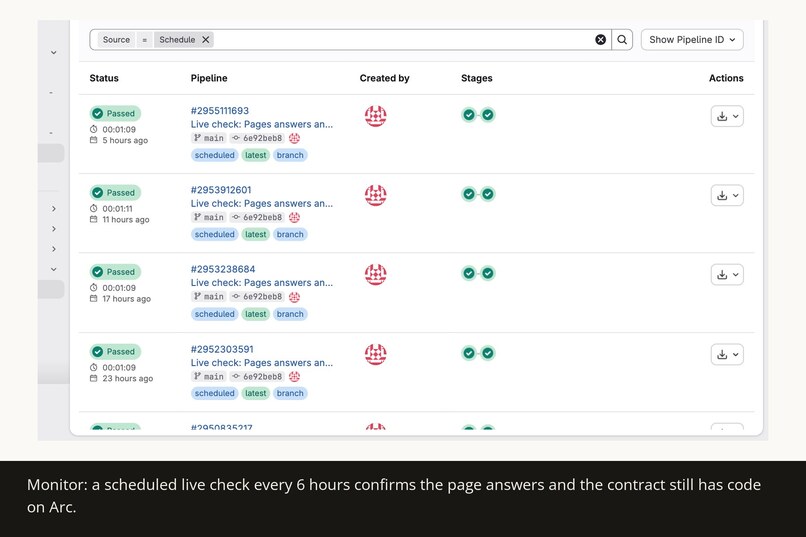The width and height of the screenshot is (806, 537).
Task: Click "5 hours ago" timestamp
Action: click(125, 140)
